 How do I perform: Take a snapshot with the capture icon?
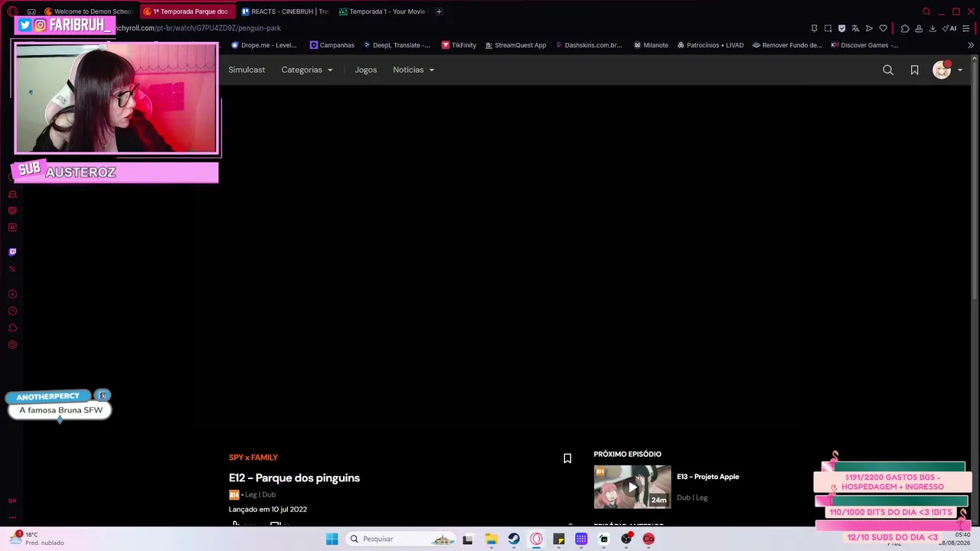pyautogui.click(x=828, y=28)
